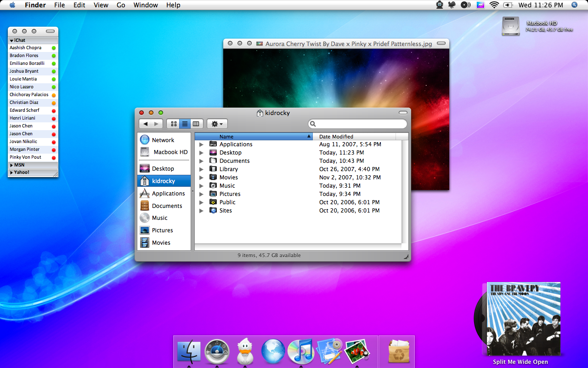Expand the Documents folder row
Image resolution: width=588 pixels, height=368 pixels.
(x=201, y=161)
